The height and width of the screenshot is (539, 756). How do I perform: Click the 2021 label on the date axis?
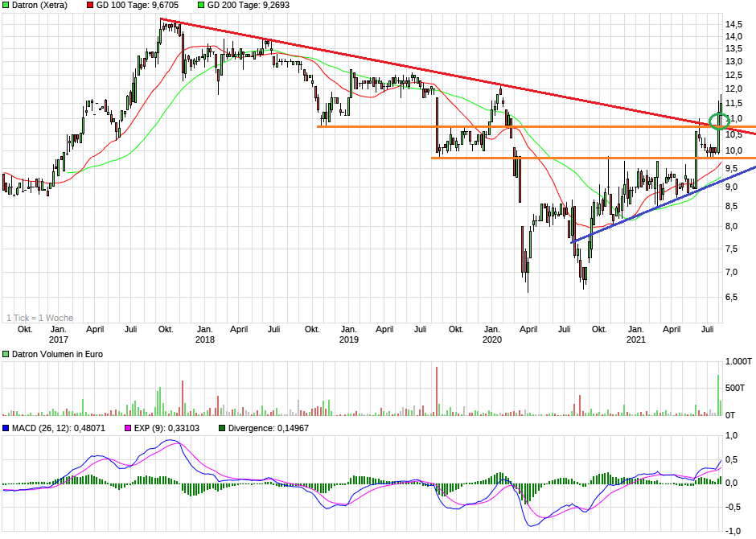coord(635,339)
